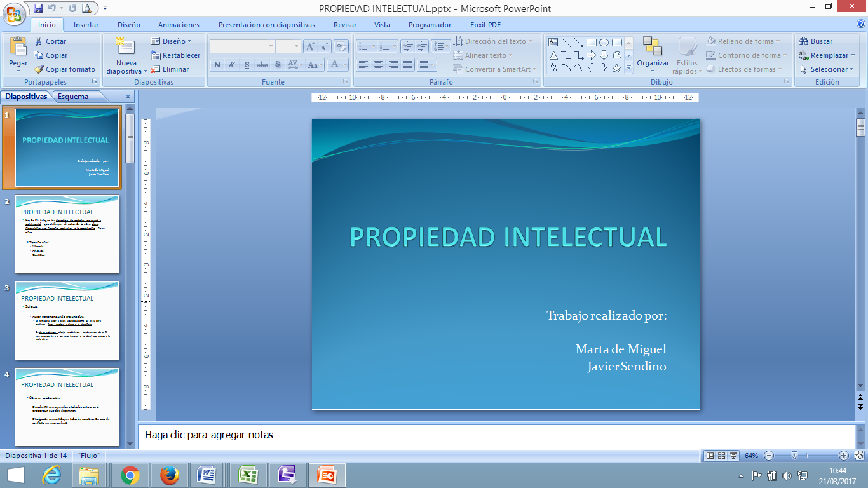The width and height of the screenshot is (868, 488).
Task: Click the Save icon in quick access toolbar
Action: 38,8
